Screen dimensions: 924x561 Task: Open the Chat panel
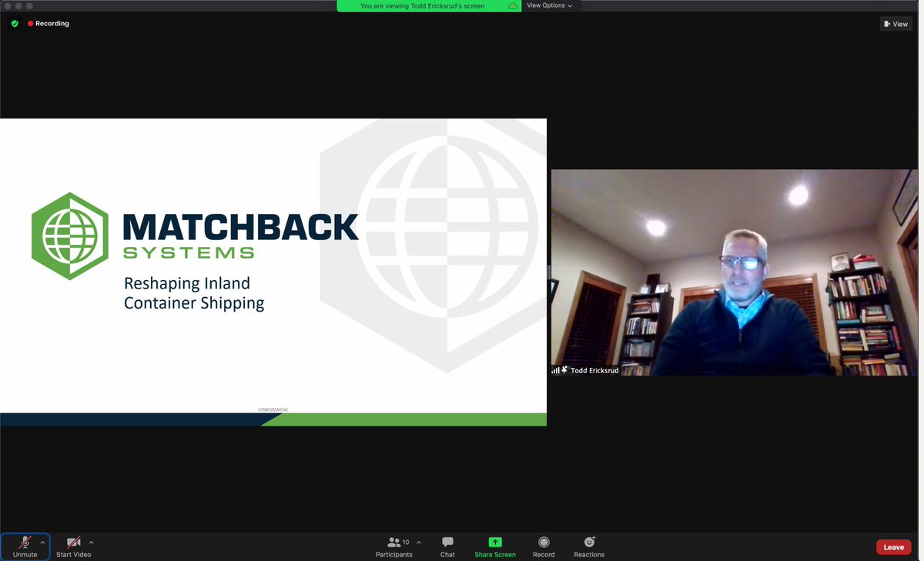(447, 547)
